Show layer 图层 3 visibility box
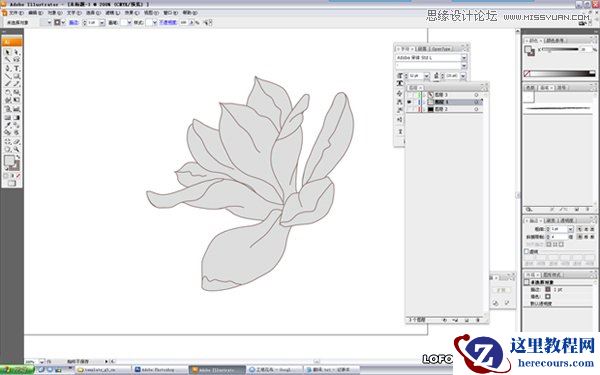600x375 pixels. [409, 95]
